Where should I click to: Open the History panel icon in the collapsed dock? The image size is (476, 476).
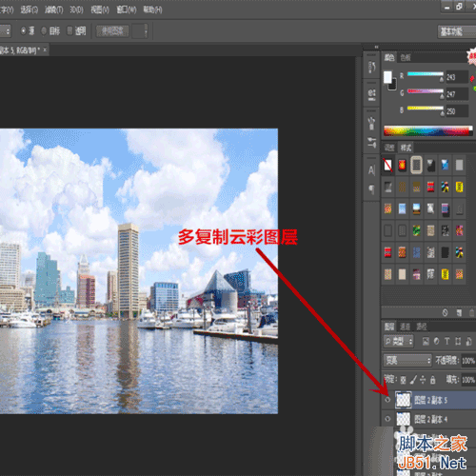371,67
